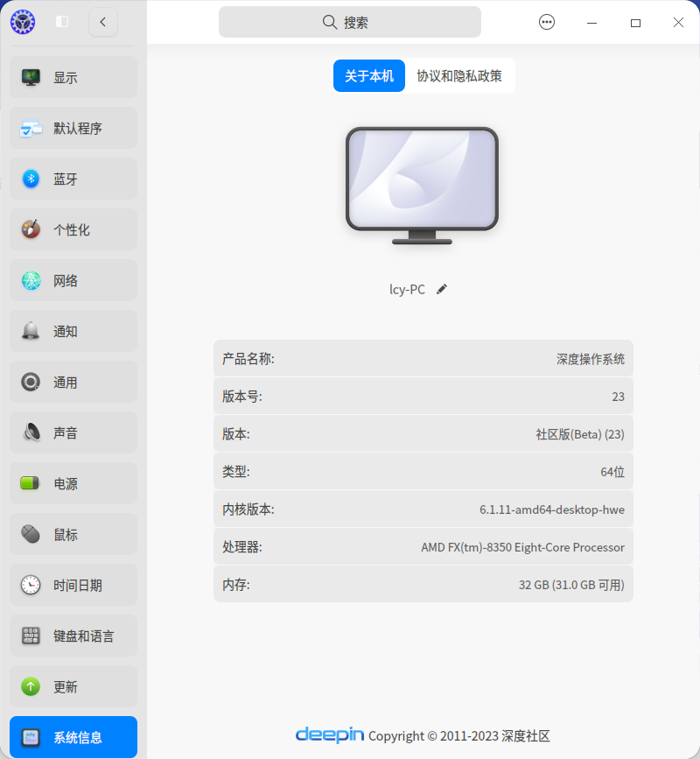Click the 产品名称 label

248,359
